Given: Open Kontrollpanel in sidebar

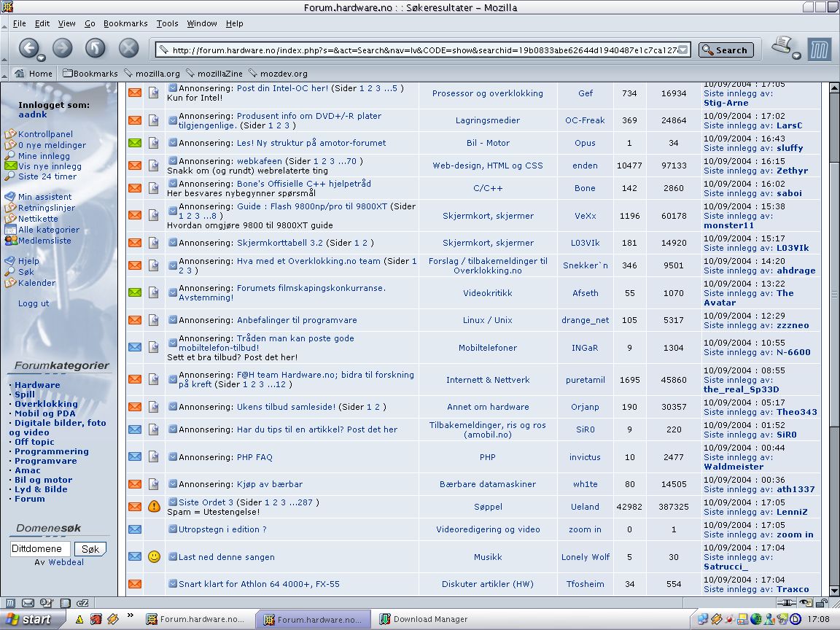Looking at the screenshot, I should pyautogui.click(x=45, y=134).
